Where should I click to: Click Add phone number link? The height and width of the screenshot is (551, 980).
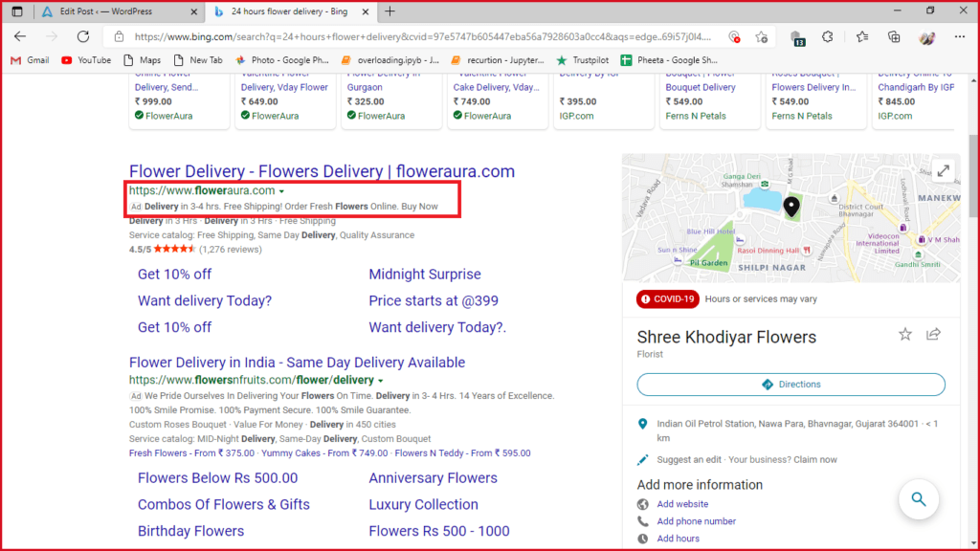[697, 521]
